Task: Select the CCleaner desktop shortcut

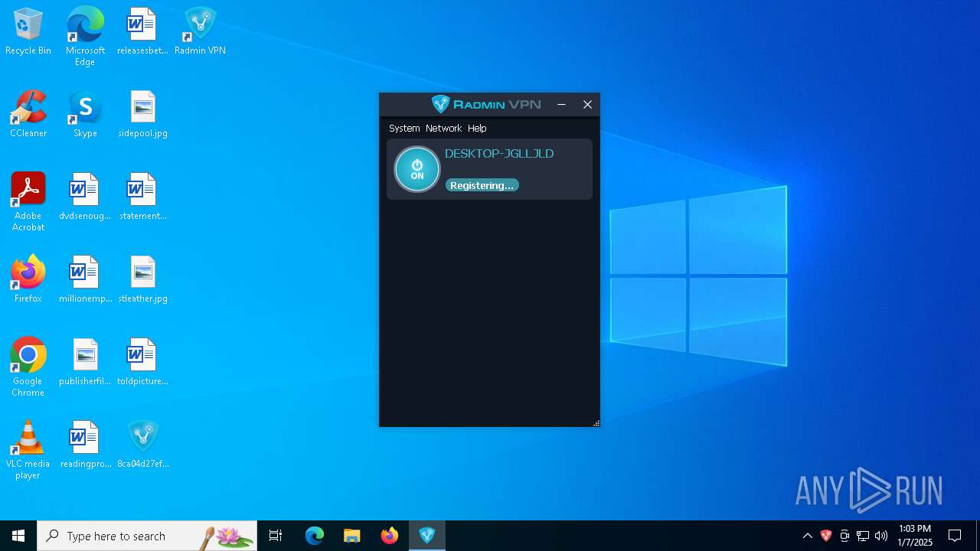Action: (x=28, y=115)
